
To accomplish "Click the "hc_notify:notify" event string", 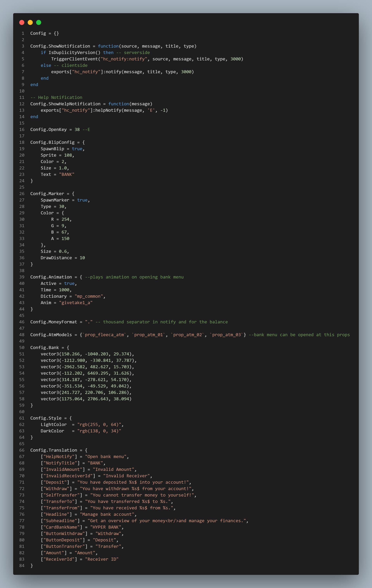I will point(124,59).
